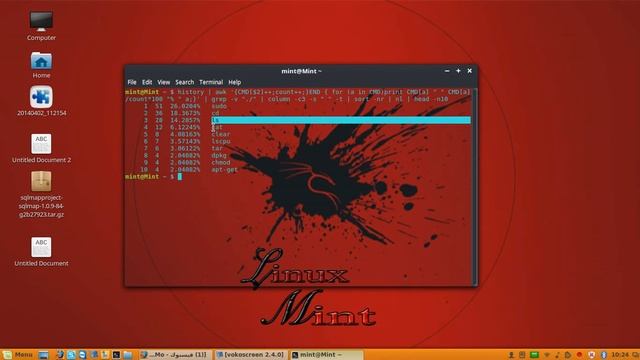Click the 10:24 clock in the panel
This screenshot has height=360, width=640.
[620, 355]
